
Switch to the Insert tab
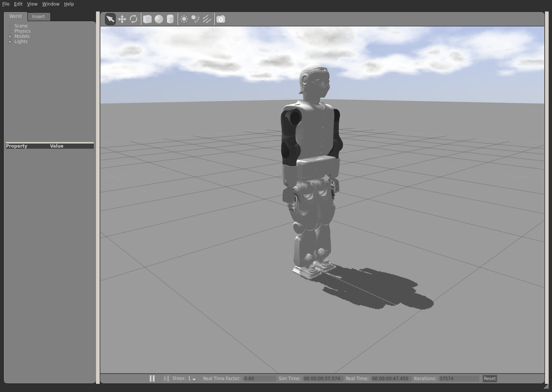click(38, 17)
